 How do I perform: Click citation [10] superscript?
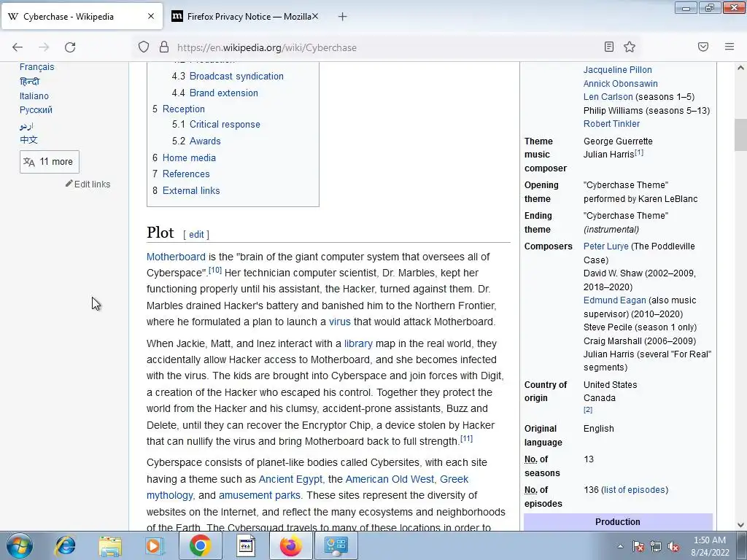215,270
